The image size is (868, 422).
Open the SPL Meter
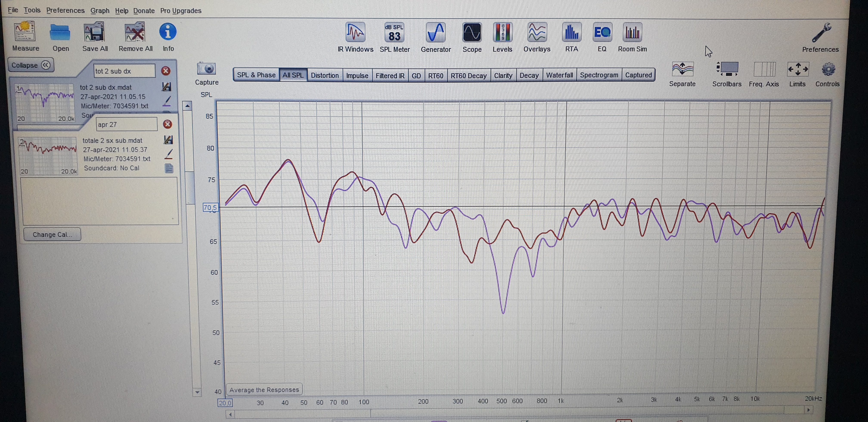point(394,37)
